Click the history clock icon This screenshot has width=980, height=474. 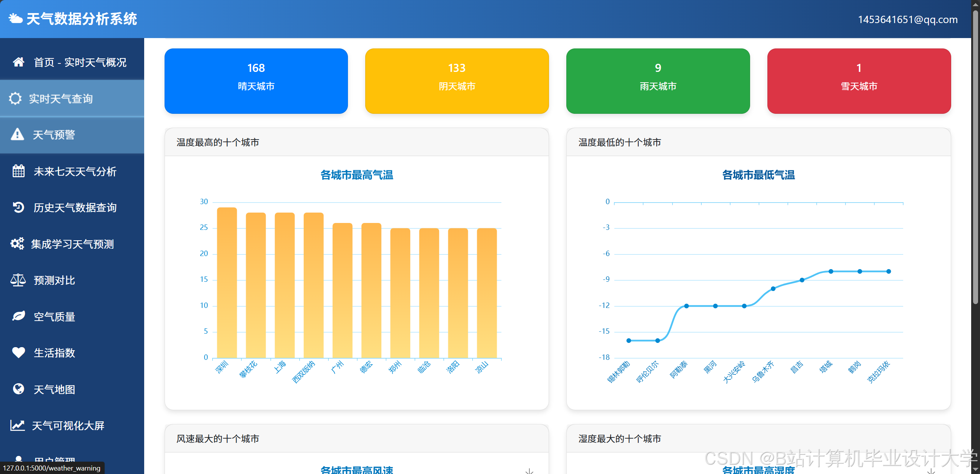(18, 208)
